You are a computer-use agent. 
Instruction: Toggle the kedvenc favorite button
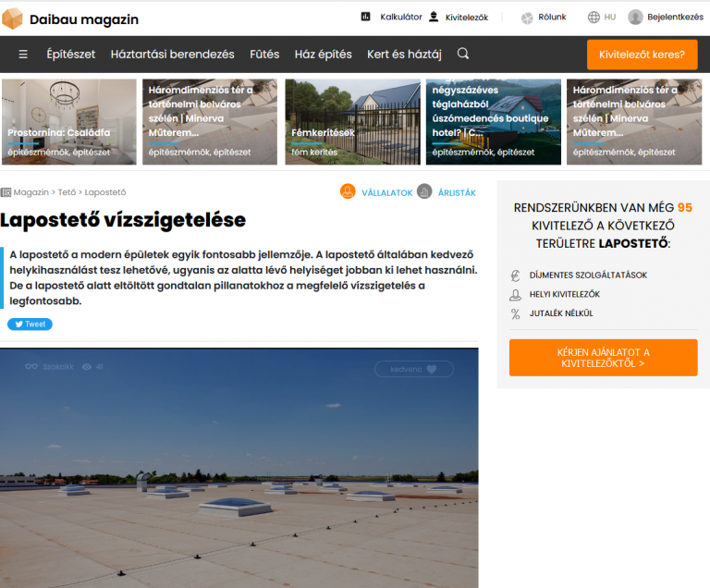click(x=414, y=369)
